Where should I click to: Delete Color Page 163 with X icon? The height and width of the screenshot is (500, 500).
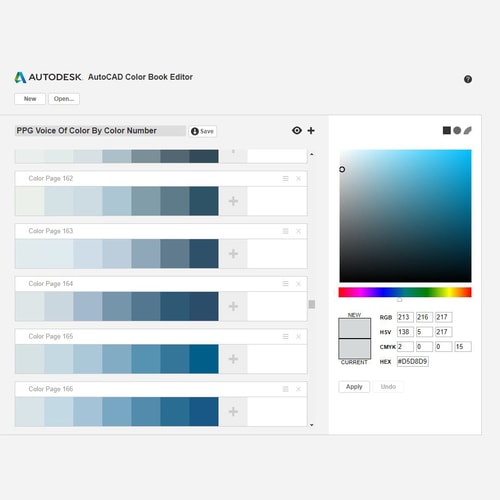(x=298, y=231)
